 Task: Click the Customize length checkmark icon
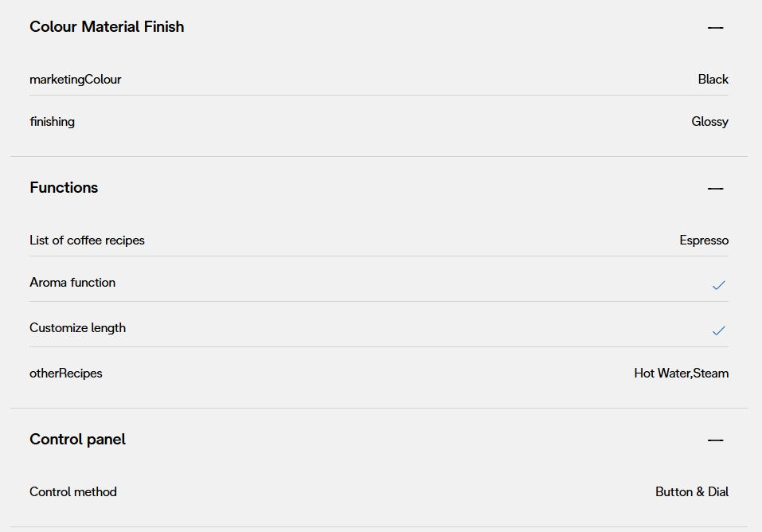pos(718,330)
